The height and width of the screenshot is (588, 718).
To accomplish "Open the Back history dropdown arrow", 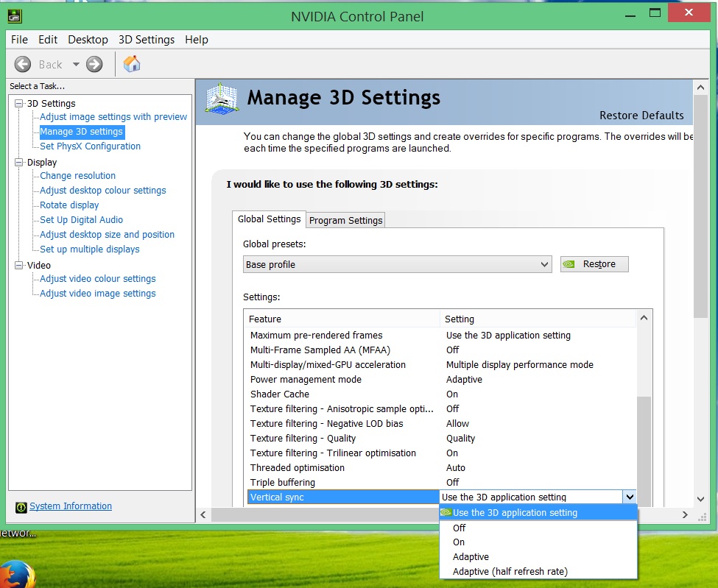I will point(76,64).
